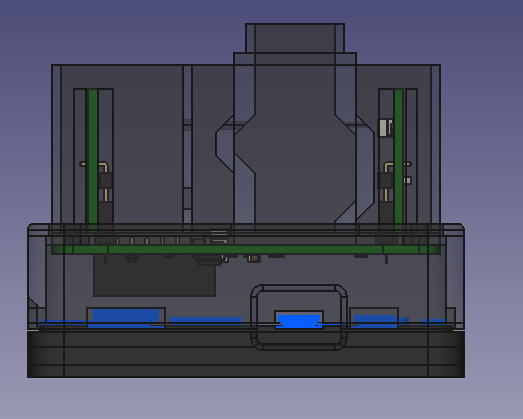This screenshot has height=419, width=523.
Task: Select the bright blue connector inside rounded cutout
Action: click(x=299, y=321)
